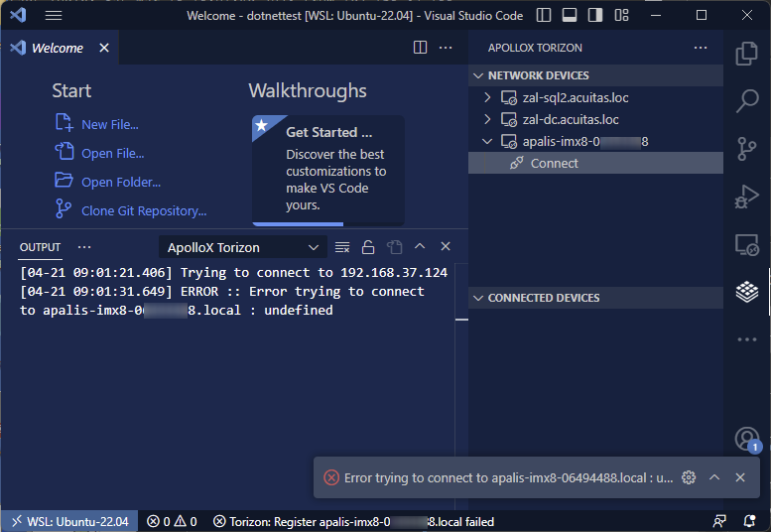
Task: Open Search view in activity bar
Action: click(746, 100)
